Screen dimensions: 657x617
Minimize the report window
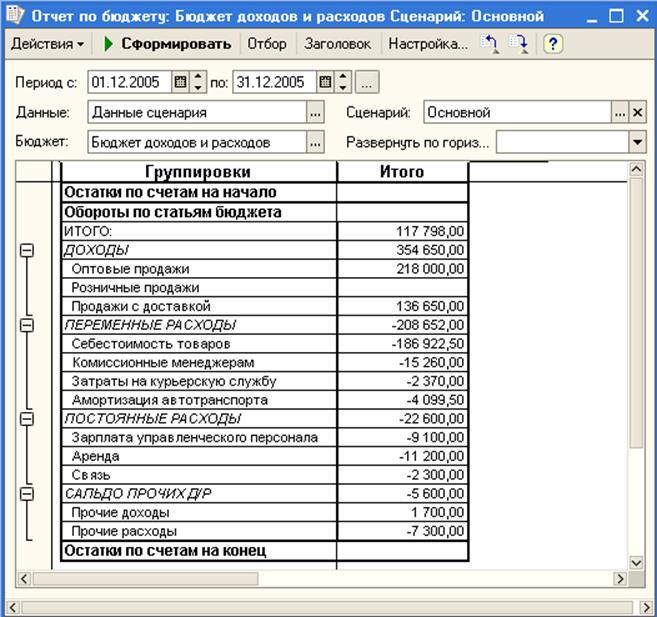[x=592, y=17]
